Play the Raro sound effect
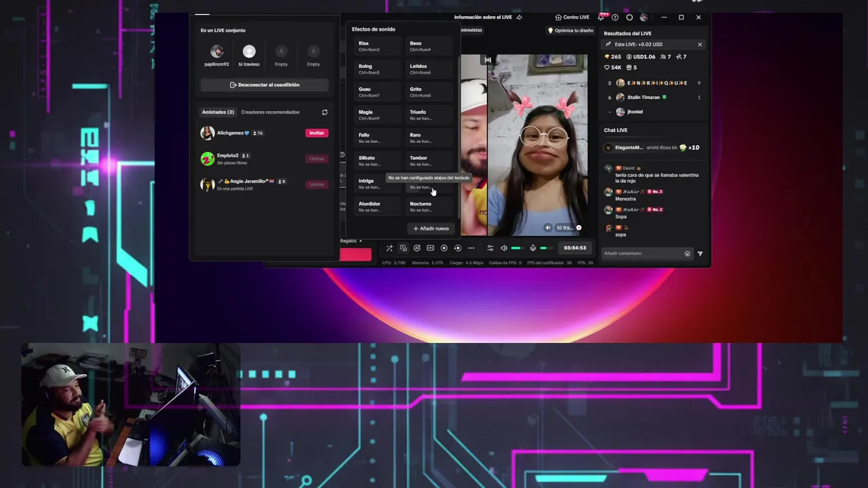868x488 pixels. 429,138
